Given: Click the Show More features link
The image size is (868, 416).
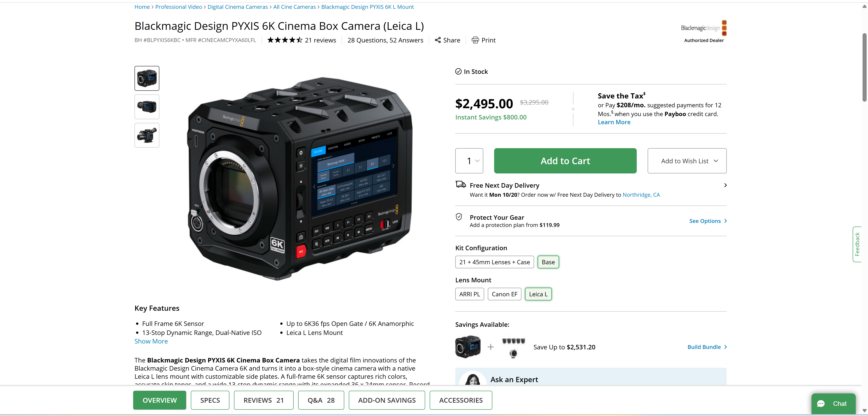Looking at the screenshot, I should click(x=151, y=341).
